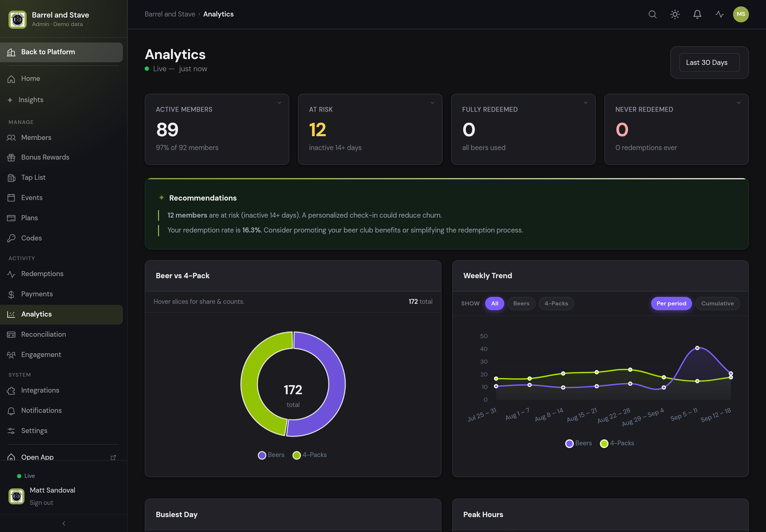Click Beers purple swatch under donut chart

[x=262, y=455]
